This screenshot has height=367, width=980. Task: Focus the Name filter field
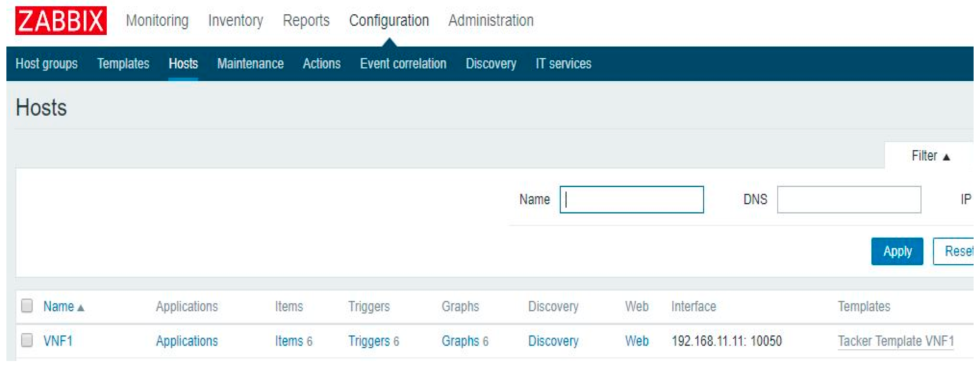point(631,200)
